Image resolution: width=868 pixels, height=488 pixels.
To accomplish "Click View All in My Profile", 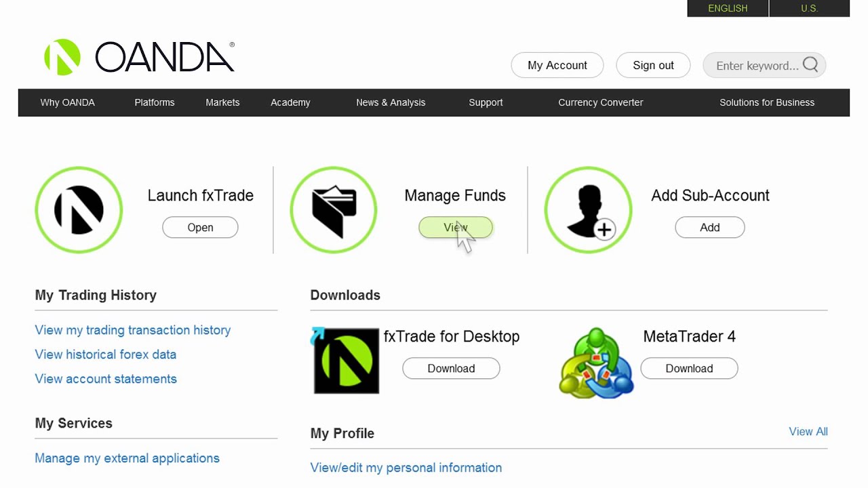I will (x=808, y=432).
